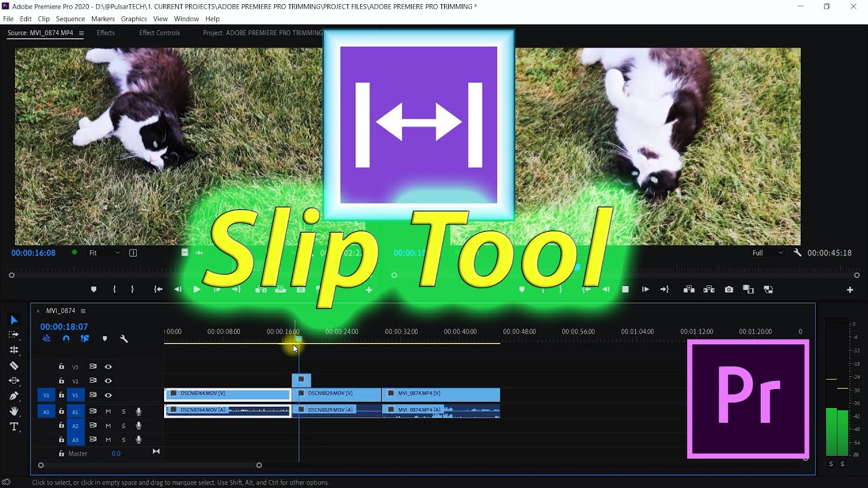Select the Ripple Edit tool
868x488 pixels.
[x=14, y=350]
